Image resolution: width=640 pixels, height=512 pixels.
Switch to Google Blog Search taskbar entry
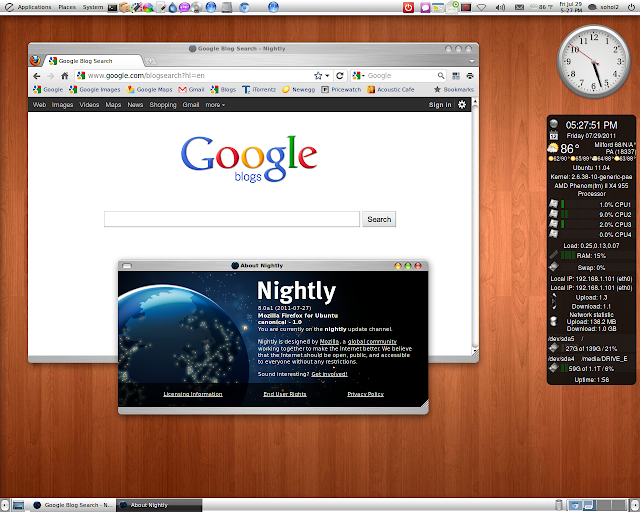point(73,505)
